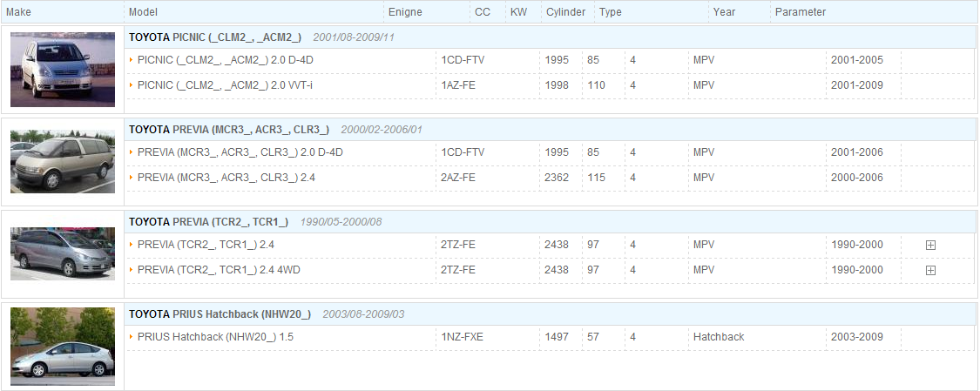Click the Type column header
The width and height of the screenshot is (980, 391).
pos(611,12)
